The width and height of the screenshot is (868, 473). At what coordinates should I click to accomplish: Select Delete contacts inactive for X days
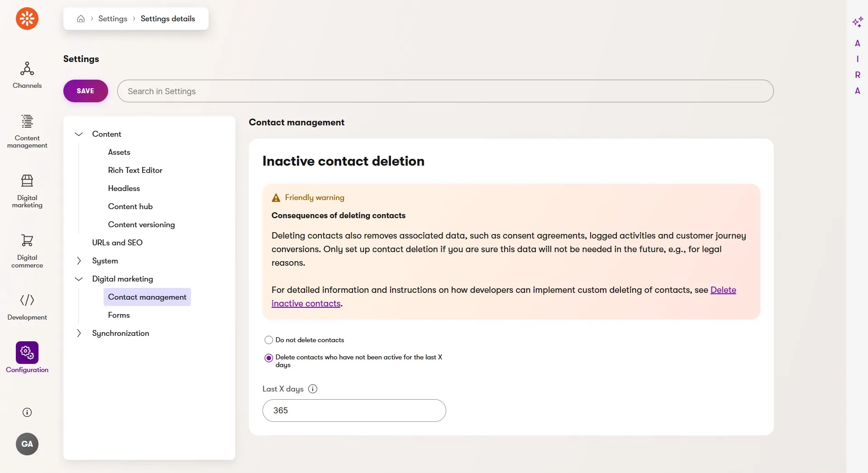tap(269, 358)
